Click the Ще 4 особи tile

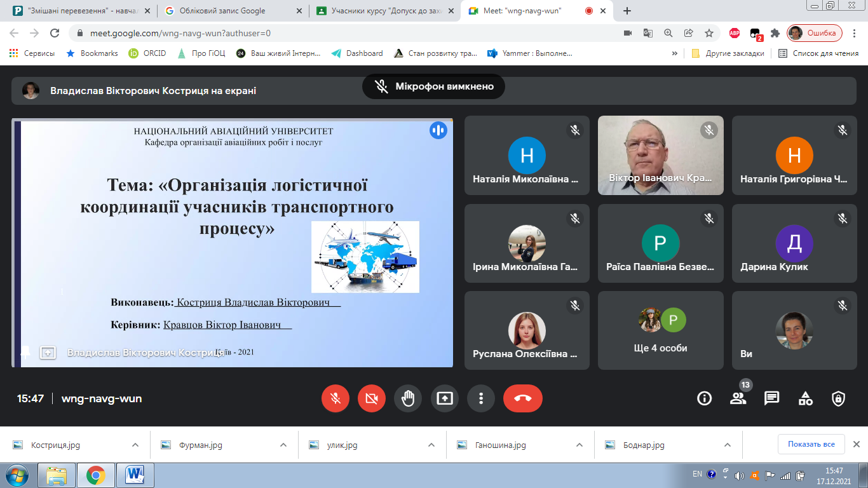click(660, 330)
